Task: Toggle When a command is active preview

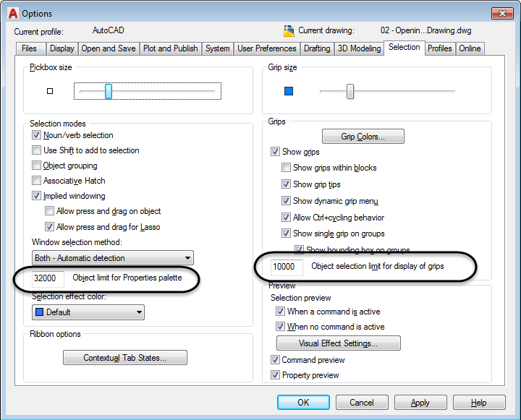Action: tap(280, 311)
